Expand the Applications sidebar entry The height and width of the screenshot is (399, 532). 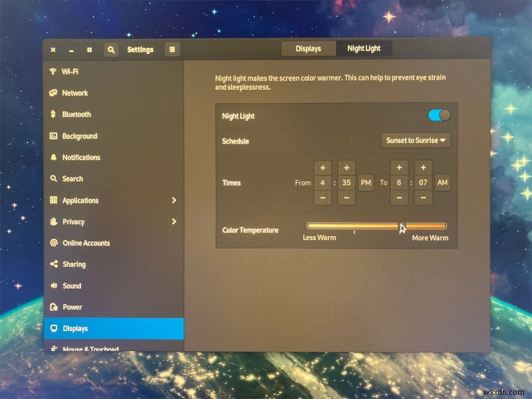pos(175,200)
